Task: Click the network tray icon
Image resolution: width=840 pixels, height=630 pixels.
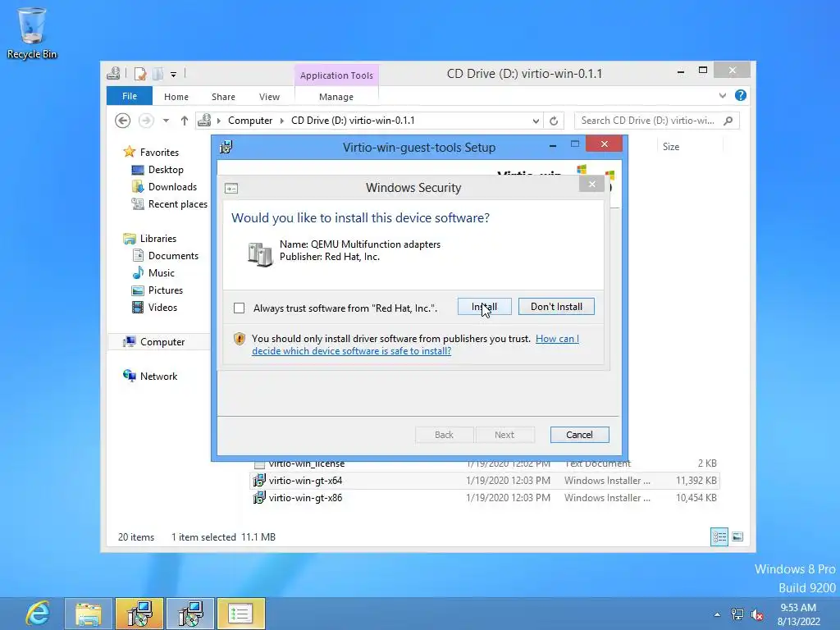Action: 737,614
